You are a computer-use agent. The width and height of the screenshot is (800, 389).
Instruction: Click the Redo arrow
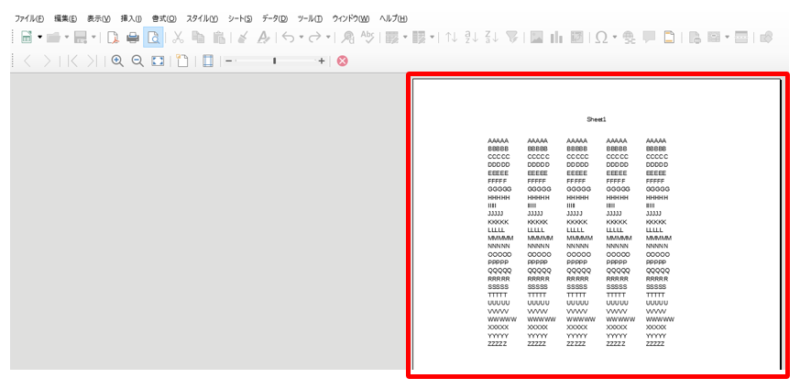coord(315,37)
